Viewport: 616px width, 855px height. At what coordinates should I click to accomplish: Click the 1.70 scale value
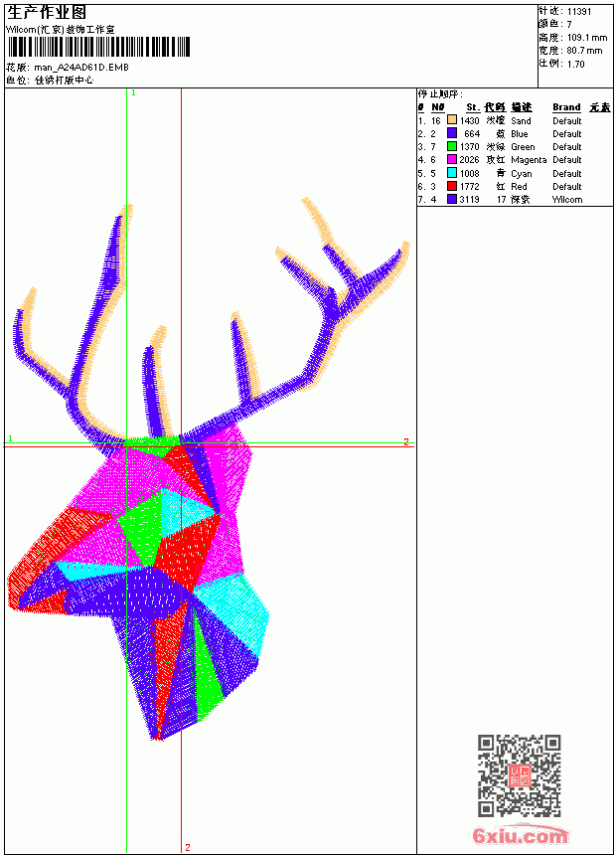[575, 65]
